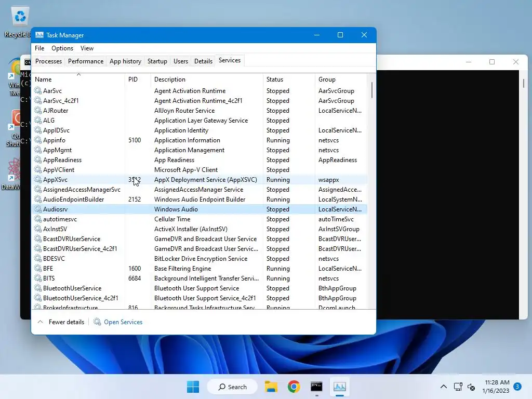The width and height of the screenshot is (532, 399).
Task: Open the View menu
Action: coord(87,48)
